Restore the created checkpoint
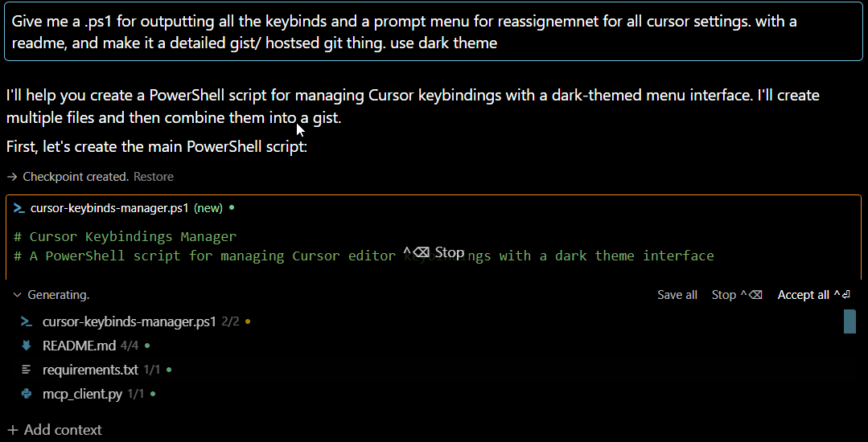 [x=153, y=177]
